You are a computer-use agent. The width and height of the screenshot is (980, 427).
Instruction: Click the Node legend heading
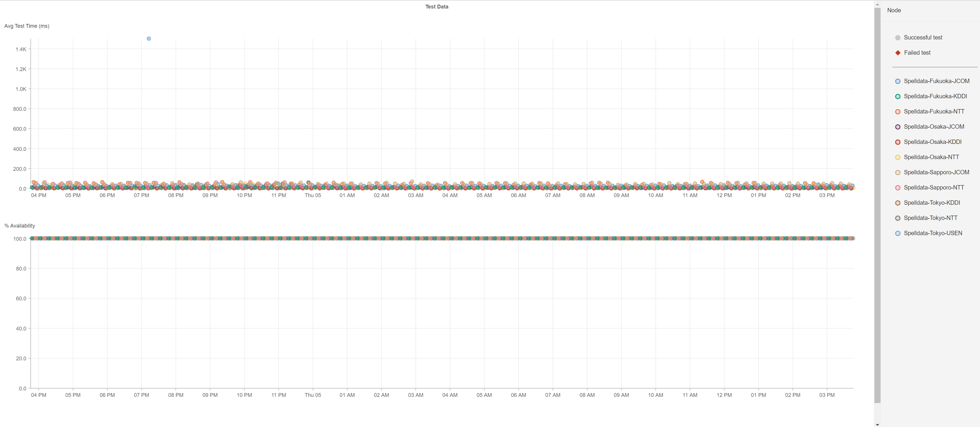click(x=894, y=10)
